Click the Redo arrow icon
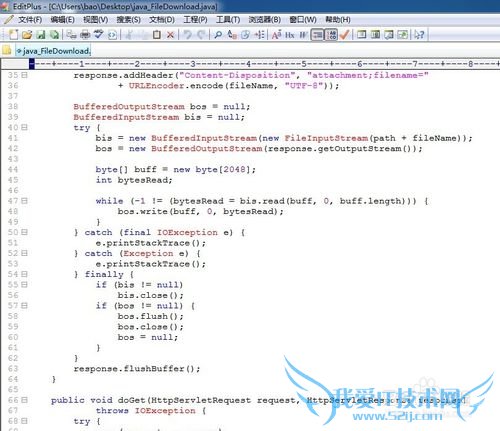The image size is (500, 431). pyautogui.click(x=201, y=35)
